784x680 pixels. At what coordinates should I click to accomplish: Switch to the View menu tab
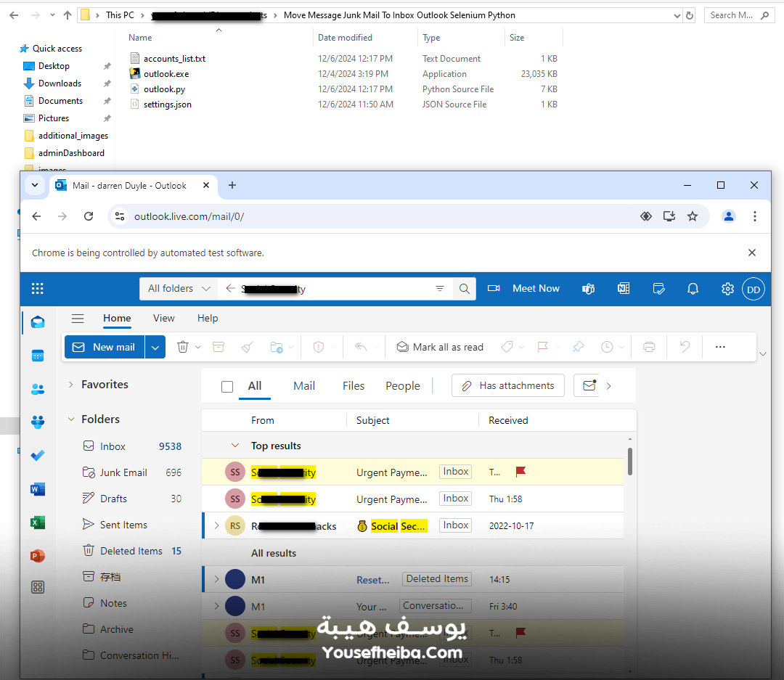pyautogui.click(x=163, y=318)
